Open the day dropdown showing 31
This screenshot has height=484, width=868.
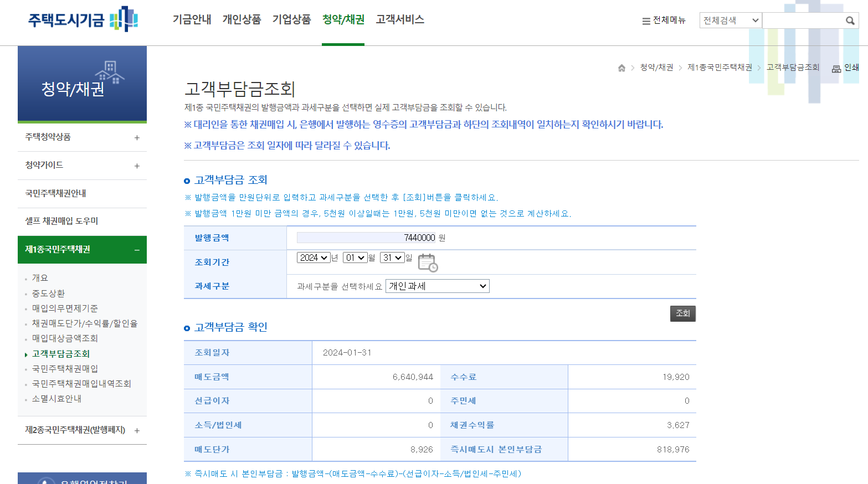(392, 258)
